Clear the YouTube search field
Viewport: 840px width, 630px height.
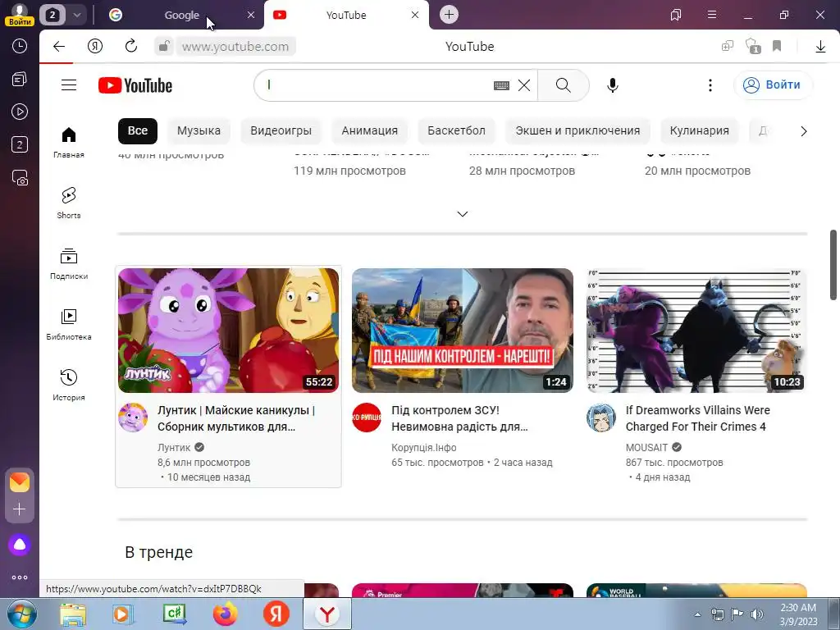click(524, 85)
